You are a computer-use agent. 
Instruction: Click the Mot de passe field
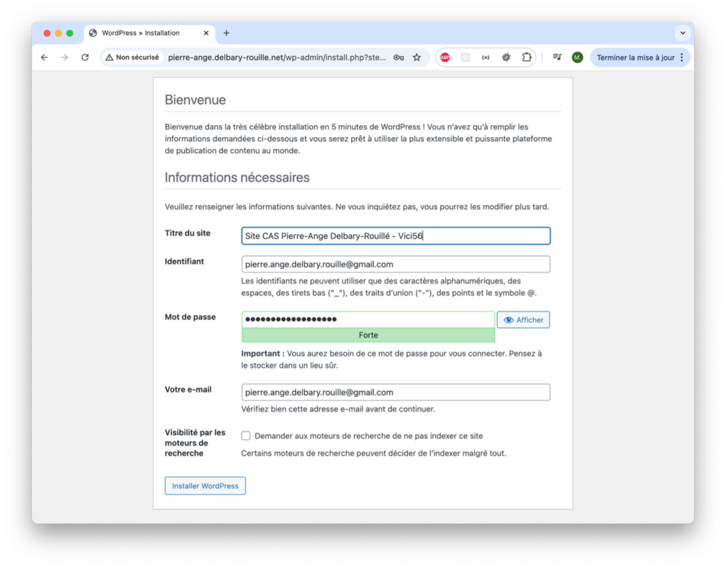[368, 319]
